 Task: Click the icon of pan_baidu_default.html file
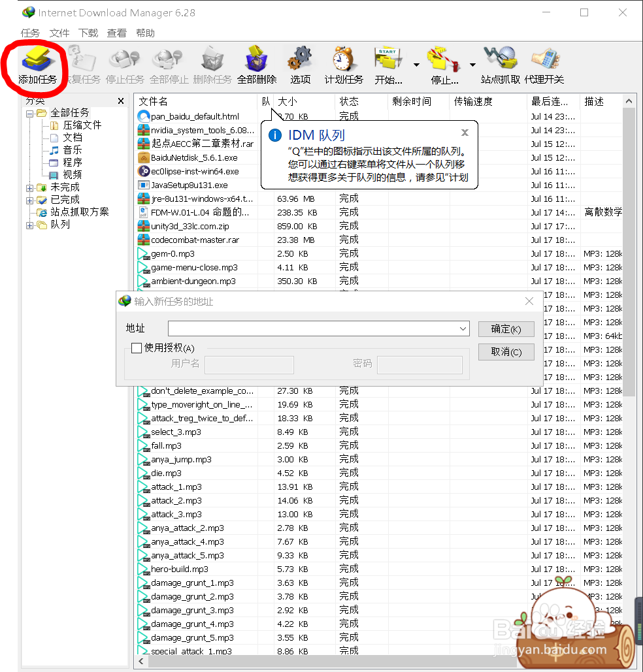click(143, 116)
